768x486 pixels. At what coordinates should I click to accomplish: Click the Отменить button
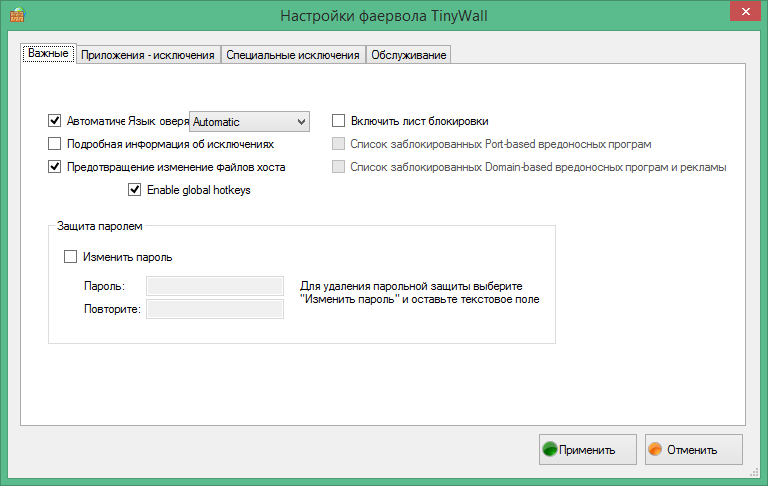tap(694, 449)
